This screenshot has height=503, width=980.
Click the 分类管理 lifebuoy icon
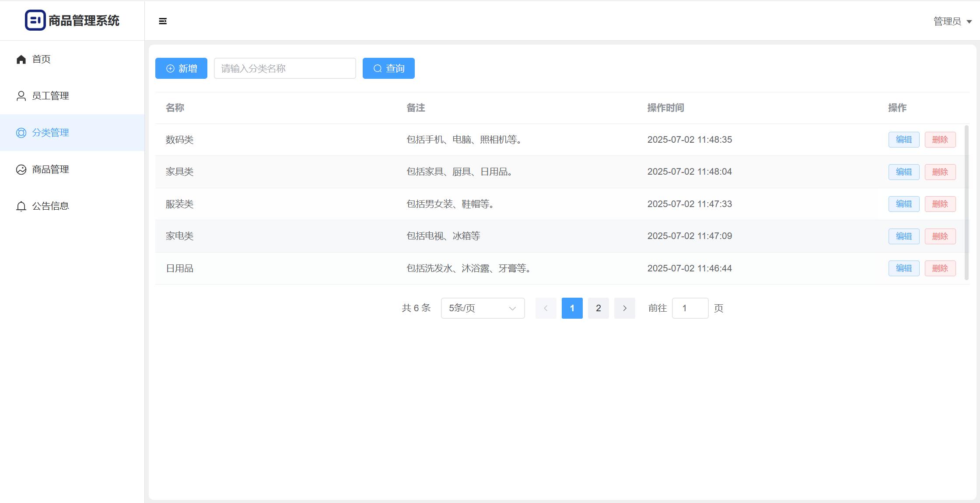(x=21, y=133)
